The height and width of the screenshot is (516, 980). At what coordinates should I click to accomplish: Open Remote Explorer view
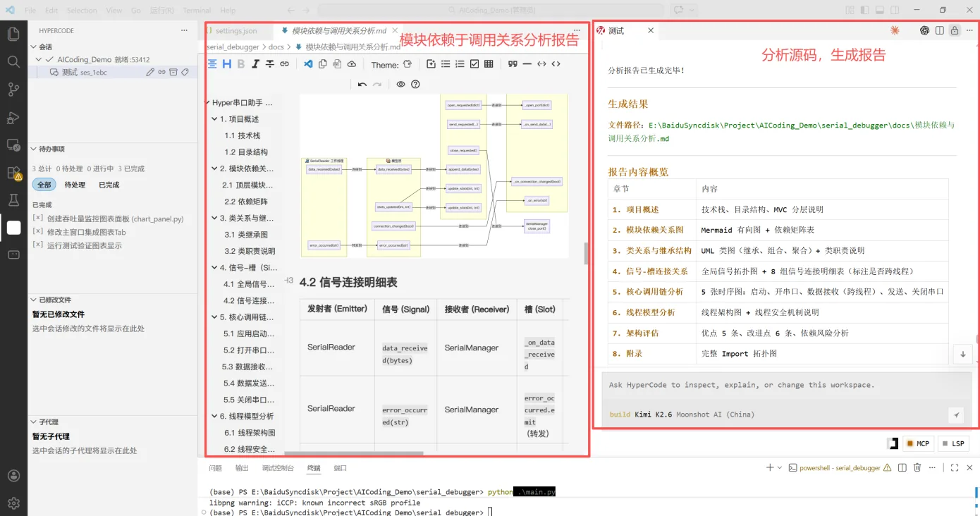click(x=13, y=145)
